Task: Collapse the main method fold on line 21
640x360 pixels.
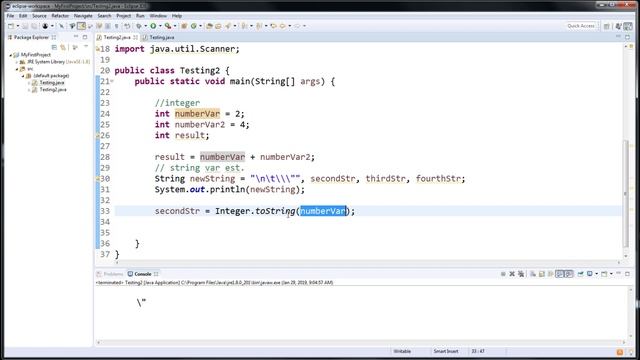Action: point(112,81)
